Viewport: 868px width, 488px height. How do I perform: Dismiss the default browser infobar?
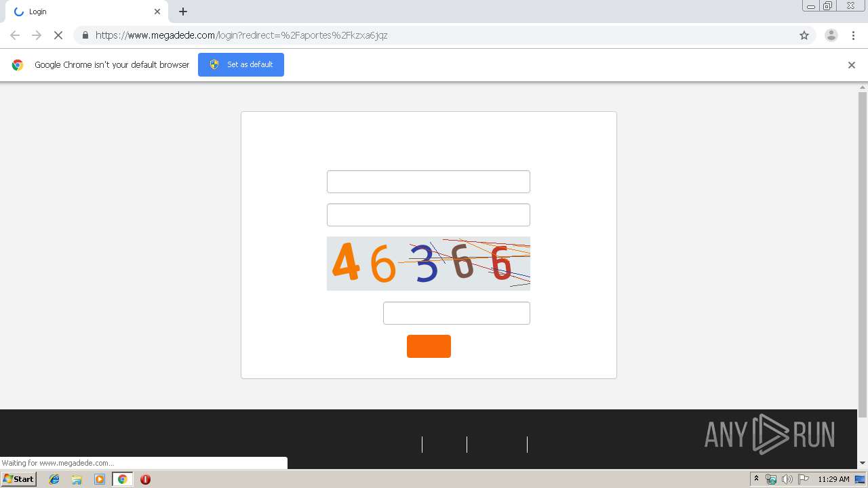852,65
